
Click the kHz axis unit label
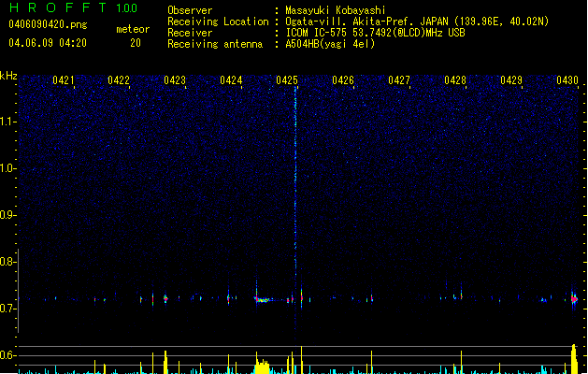click(x=8, y=76)
